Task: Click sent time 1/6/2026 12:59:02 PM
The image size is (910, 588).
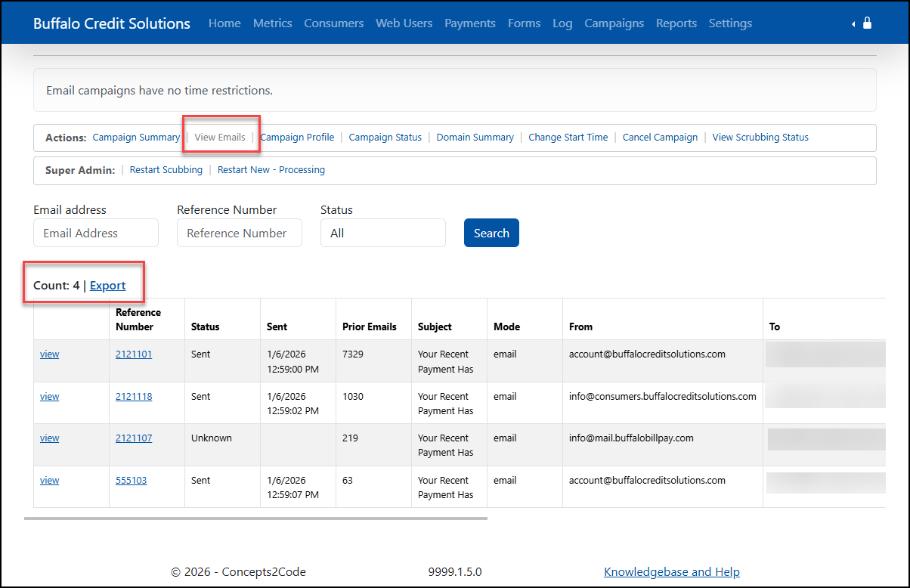Action: tap(292, 404)
